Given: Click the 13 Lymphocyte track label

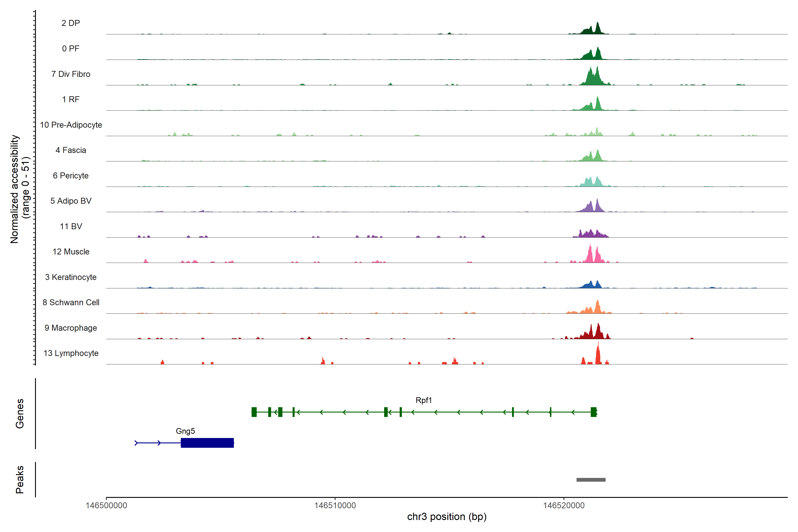Looking at the screenshot, I should pos(71,353).
